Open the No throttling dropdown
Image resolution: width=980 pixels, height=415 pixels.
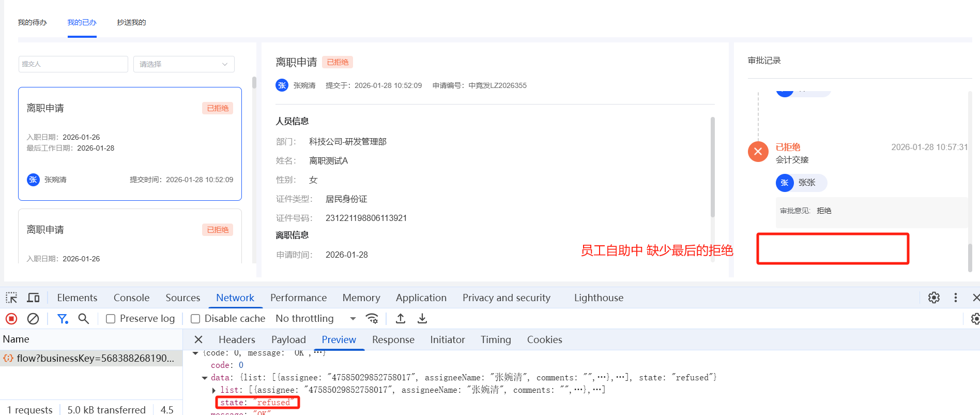coord(315,319)
